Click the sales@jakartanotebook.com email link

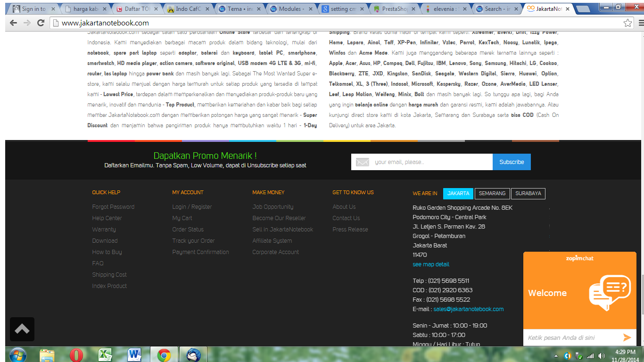(x=469, y=309)
